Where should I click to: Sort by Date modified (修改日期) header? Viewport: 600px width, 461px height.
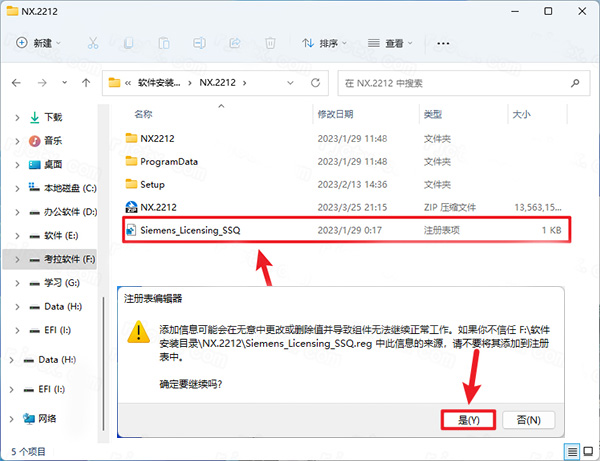[x=335, y=114]
